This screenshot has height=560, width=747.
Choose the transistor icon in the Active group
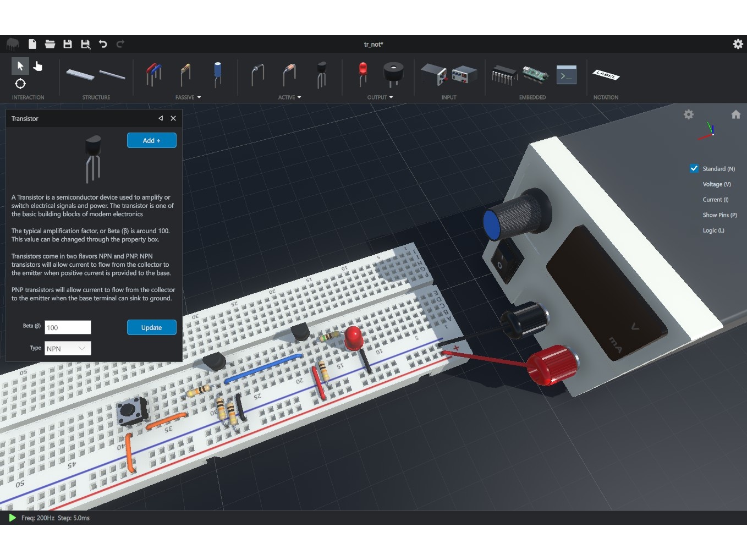pos(321,74)
